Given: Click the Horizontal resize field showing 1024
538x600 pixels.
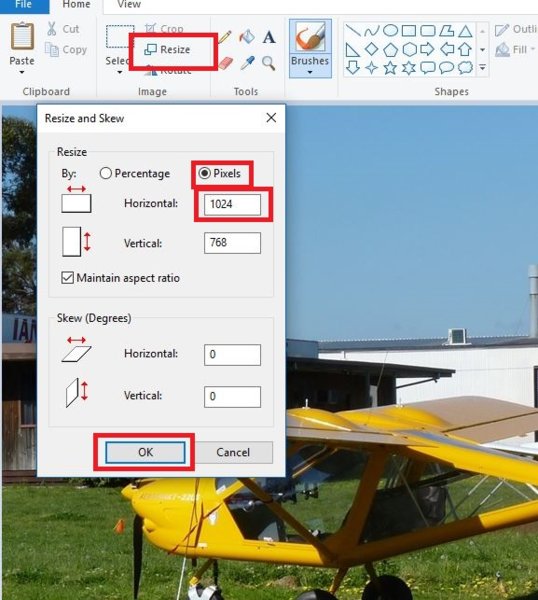Looking at the screenshot, I should pos(232,204).
